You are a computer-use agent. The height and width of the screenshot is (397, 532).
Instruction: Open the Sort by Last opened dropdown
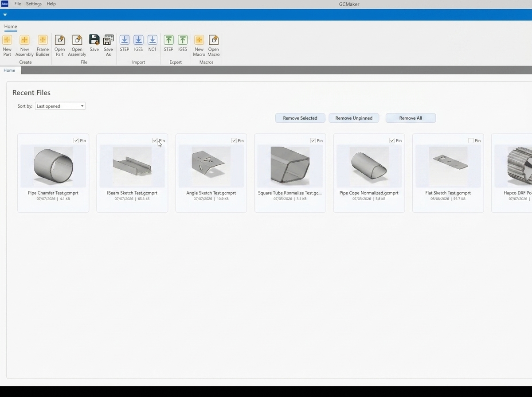tap(60, 106)
